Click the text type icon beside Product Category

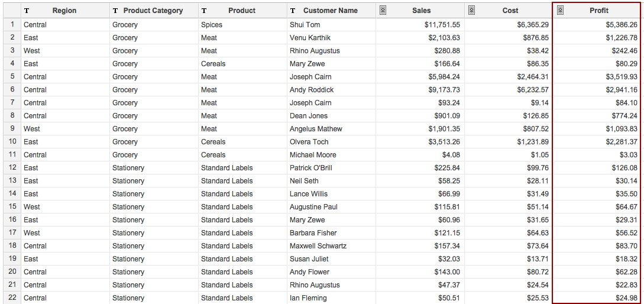pyautogui.click(x=115, y=11)
